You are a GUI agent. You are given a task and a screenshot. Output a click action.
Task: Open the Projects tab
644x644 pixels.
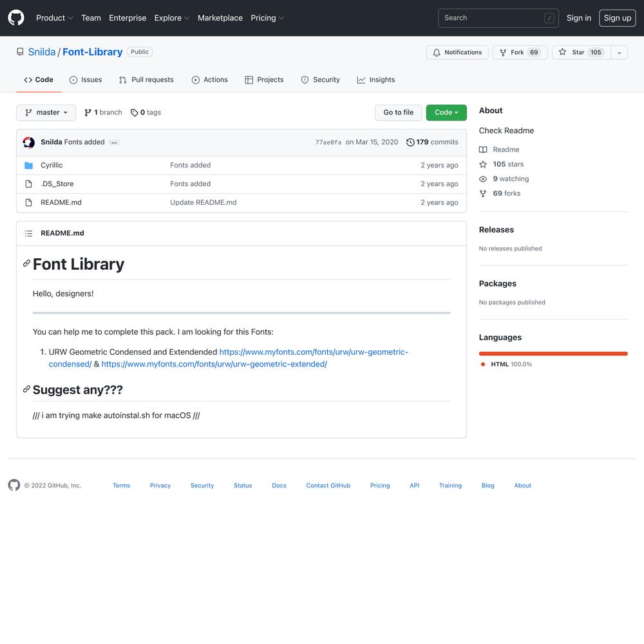click(264, 80)
